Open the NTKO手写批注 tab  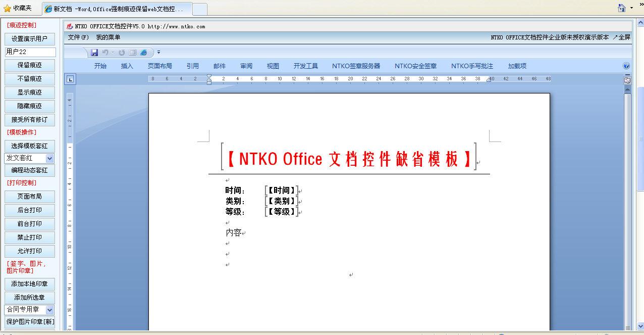pyautogui.click(x=472, y=66)
